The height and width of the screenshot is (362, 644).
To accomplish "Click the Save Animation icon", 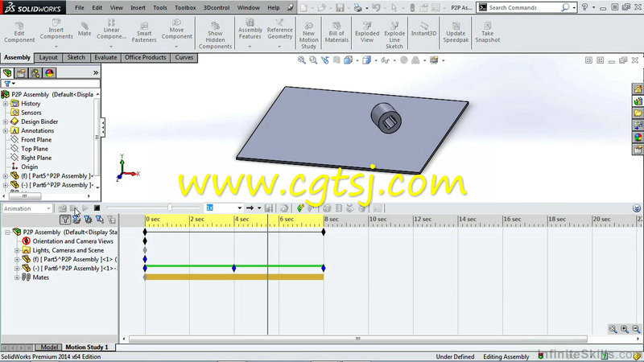I will (269, 208).
